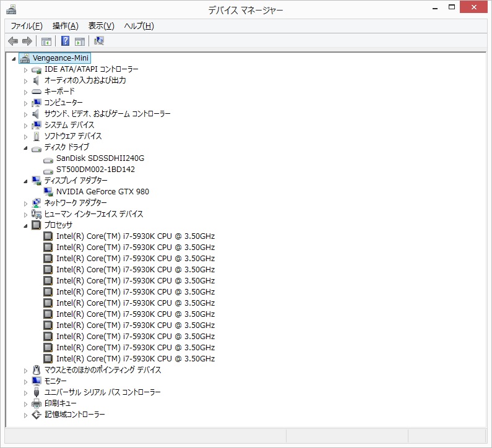The width and height of the screenshot is (492, 448).
Task: Click the Vengeance-Mini computer icon
Action: (x=25, y=58)
